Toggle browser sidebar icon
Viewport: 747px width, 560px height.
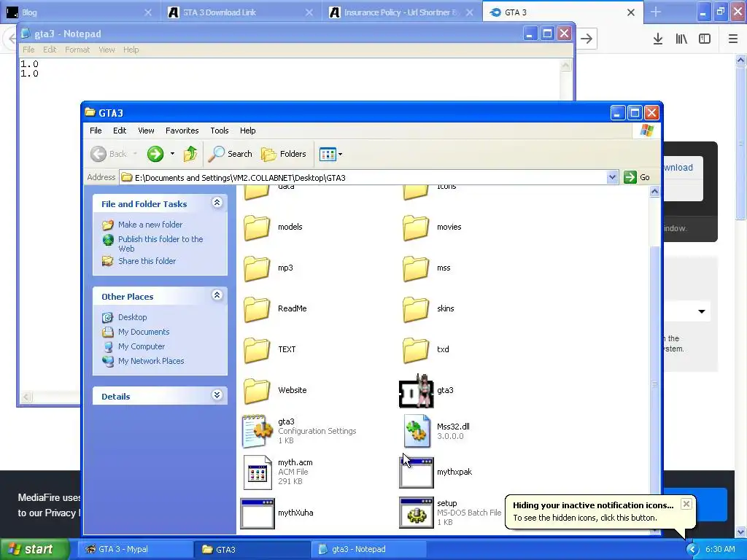pos(705,39)
